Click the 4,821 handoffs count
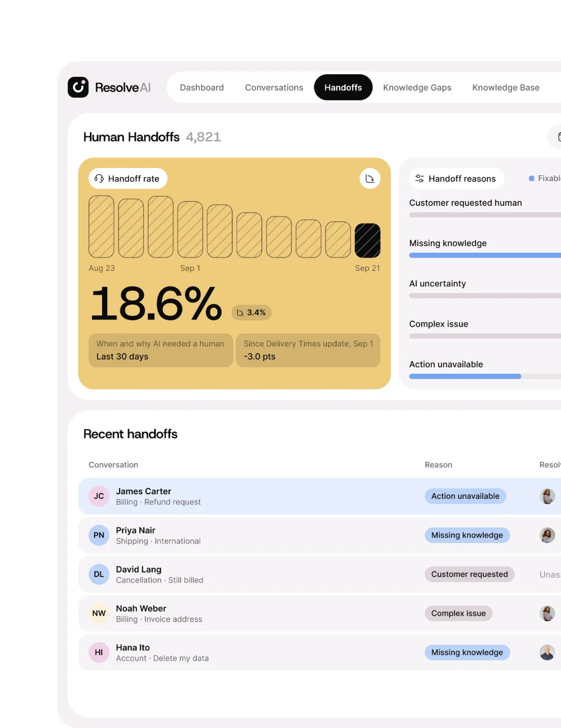Screen dimensions: 561x728 pos(204,137)
